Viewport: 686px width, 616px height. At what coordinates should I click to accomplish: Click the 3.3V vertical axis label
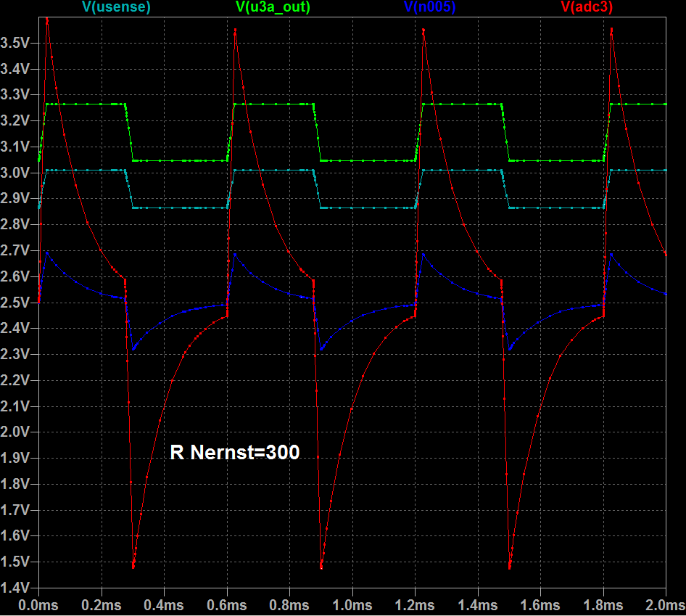[x=17, y=95]
